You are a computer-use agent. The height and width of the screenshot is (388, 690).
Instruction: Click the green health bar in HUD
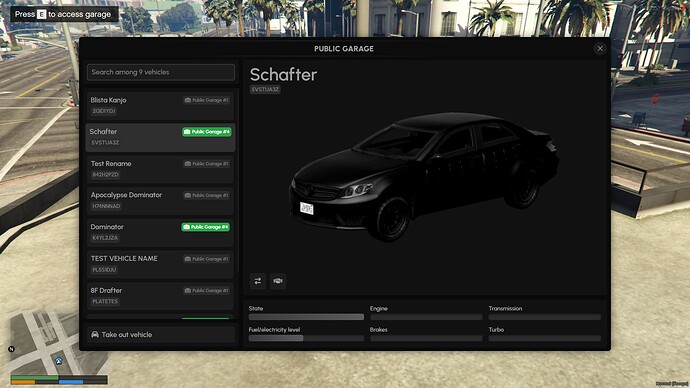click(35, 377)
